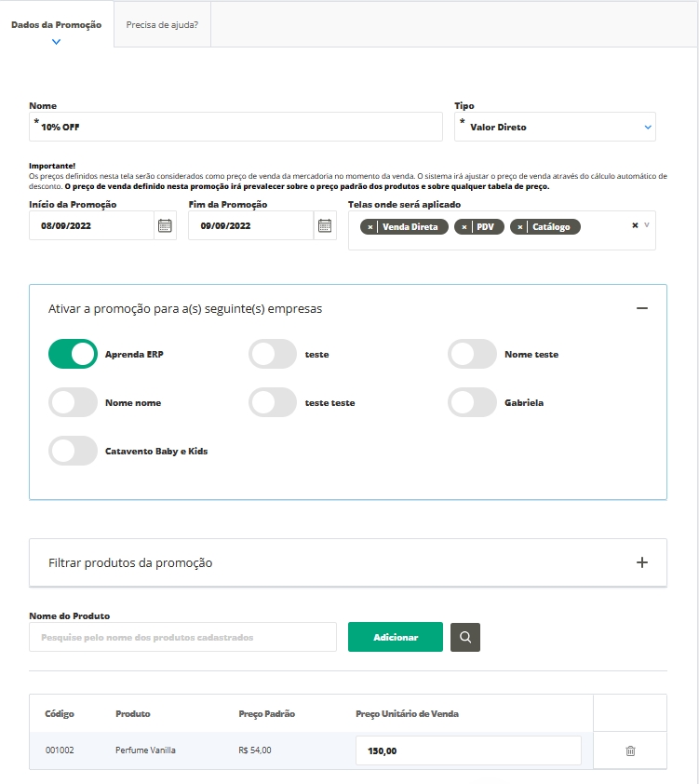The height and width of the screenshot is (784, 699).
Task: Delete Perfume Vanilla with trash icon
Action: click(630, 750)
